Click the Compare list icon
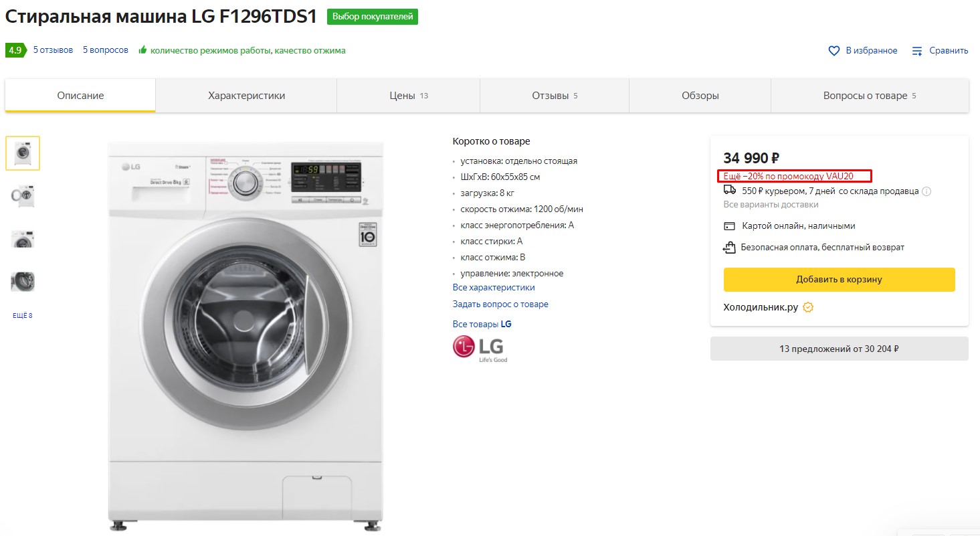This screenshot has width=980, height=536. click(917, 51)
